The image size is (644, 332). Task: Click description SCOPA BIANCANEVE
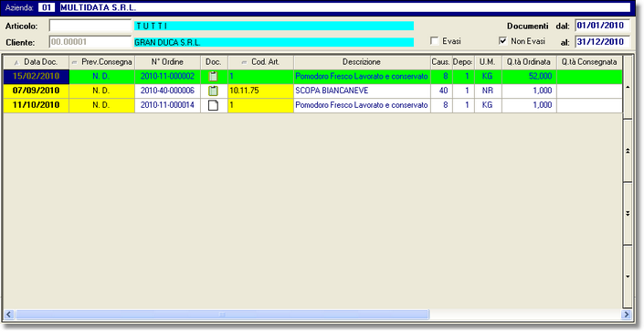[362, 91]
